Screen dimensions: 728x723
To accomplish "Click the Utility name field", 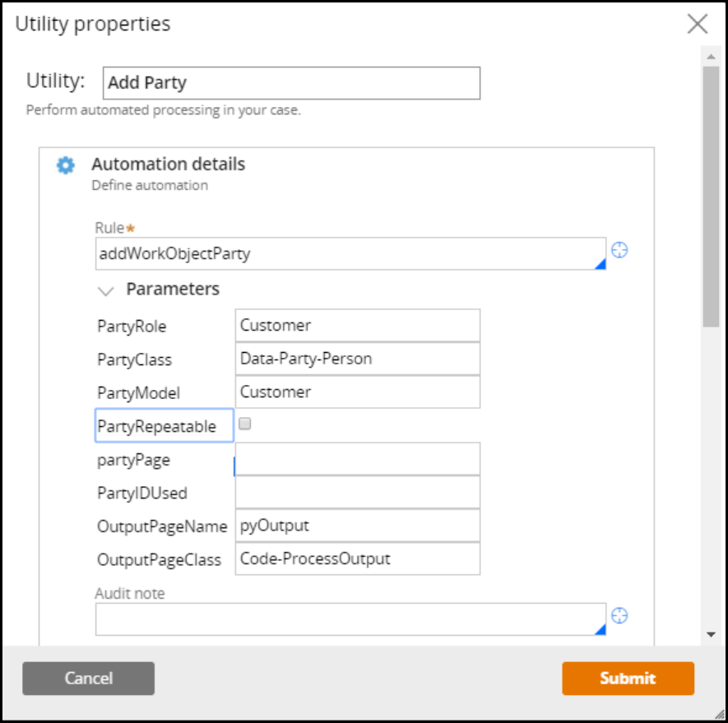I will (x=291, y=83).
